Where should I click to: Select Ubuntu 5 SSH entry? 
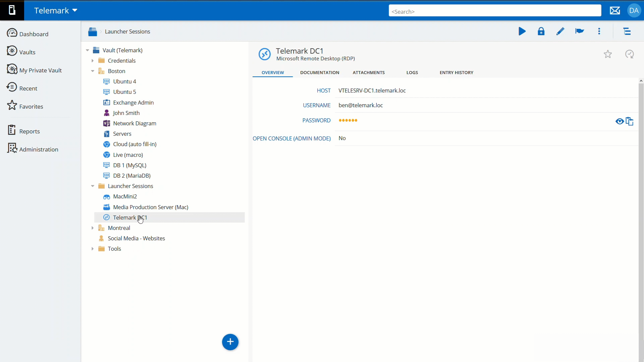[124, 92]
